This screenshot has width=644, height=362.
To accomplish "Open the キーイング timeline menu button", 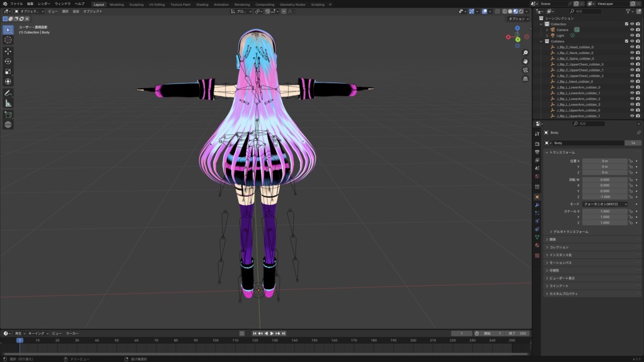I will coord(38,334).
